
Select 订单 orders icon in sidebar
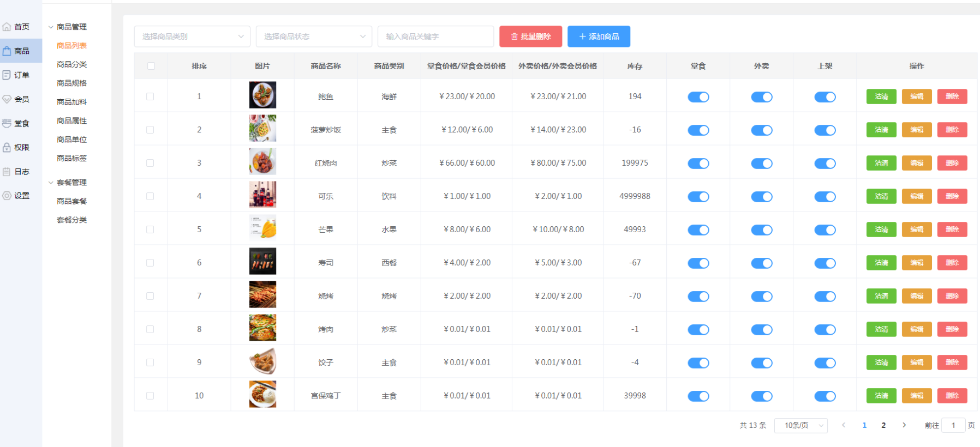click(7, 75)
